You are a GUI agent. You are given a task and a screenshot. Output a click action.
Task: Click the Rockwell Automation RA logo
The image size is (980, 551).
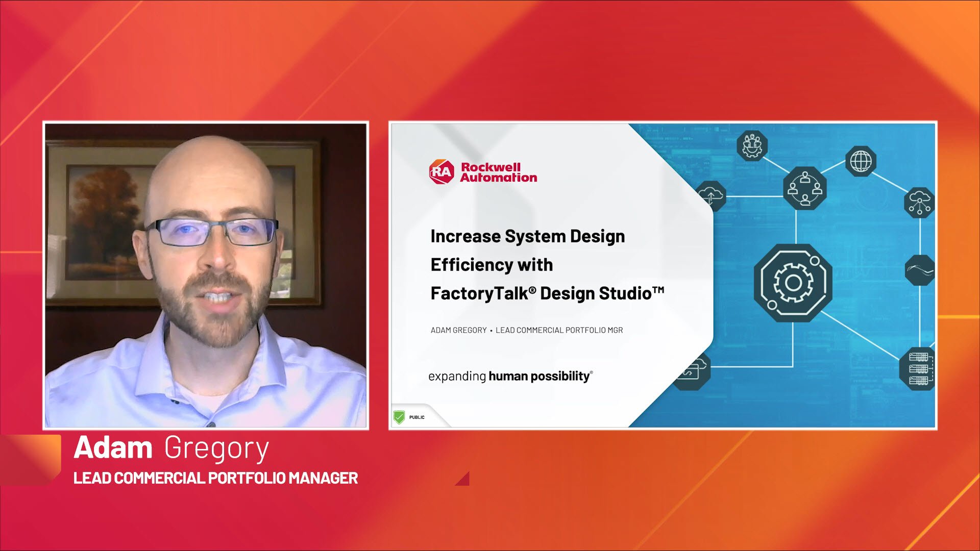point(442,172)
